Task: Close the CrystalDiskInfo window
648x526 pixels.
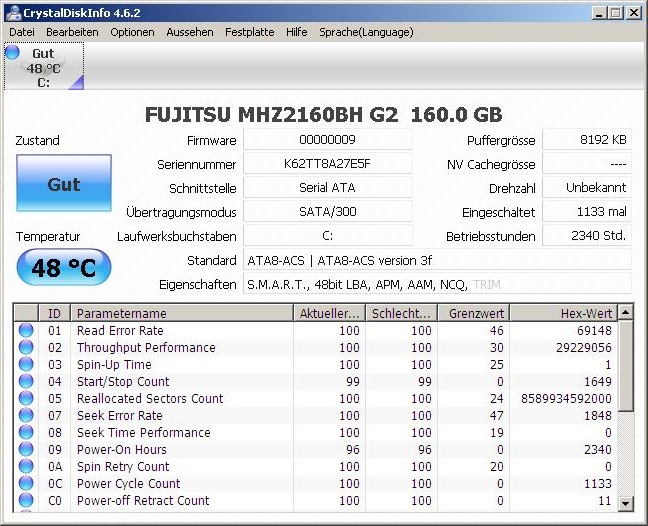Action: pos(634,13)
